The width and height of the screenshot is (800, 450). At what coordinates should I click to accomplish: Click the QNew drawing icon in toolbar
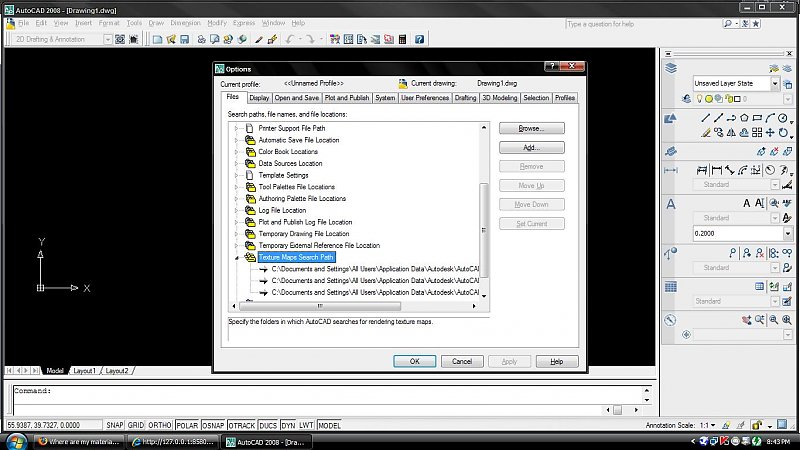tap(158, 39)
